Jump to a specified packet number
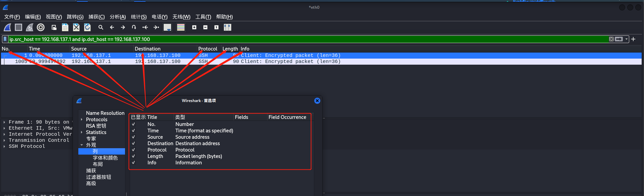The image size is (644, 196). click(x=134, y=27)
